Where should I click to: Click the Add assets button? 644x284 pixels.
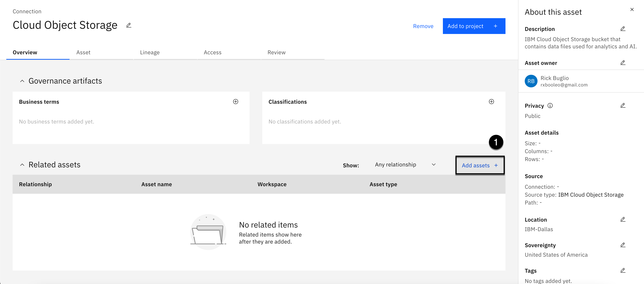480,165
